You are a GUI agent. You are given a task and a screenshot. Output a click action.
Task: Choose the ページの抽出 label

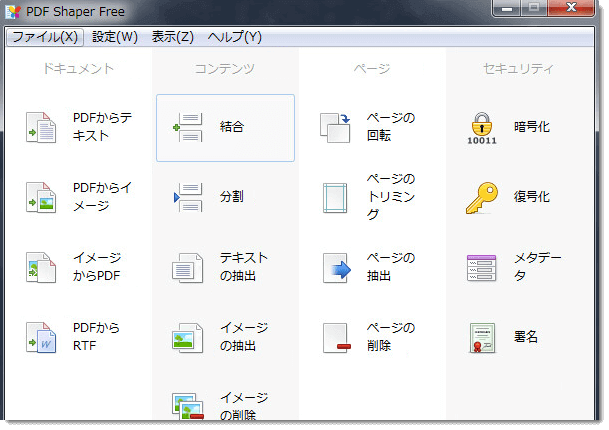391,266
